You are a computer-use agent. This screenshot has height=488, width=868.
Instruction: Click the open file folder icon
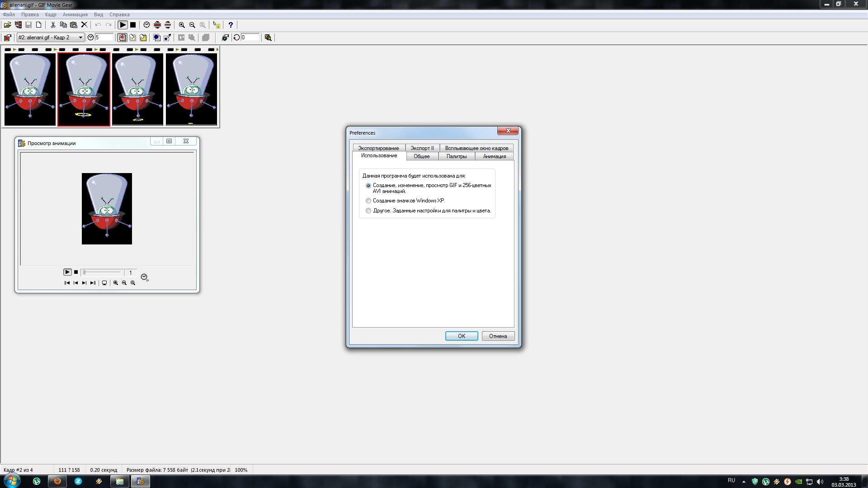click(7, 25)
